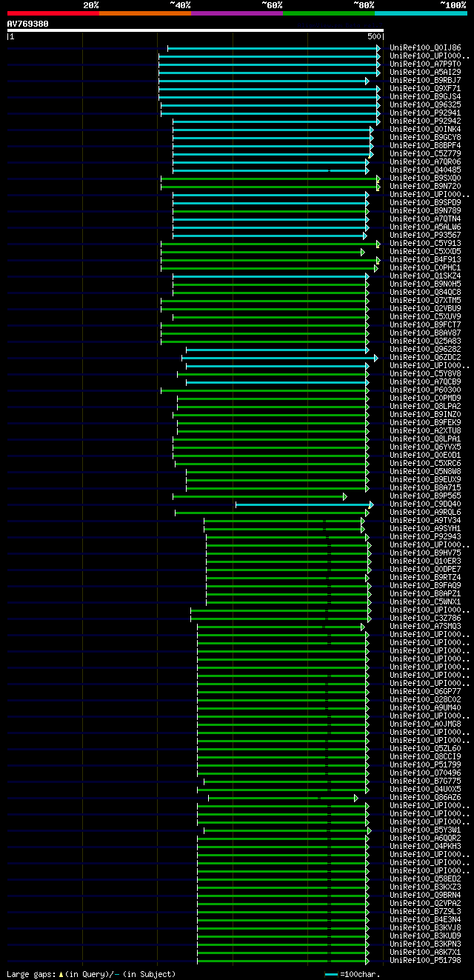Select the UniRef100_Q1SKZ4 label
Viewport: 474px width, 980px height.
(425, 276)
